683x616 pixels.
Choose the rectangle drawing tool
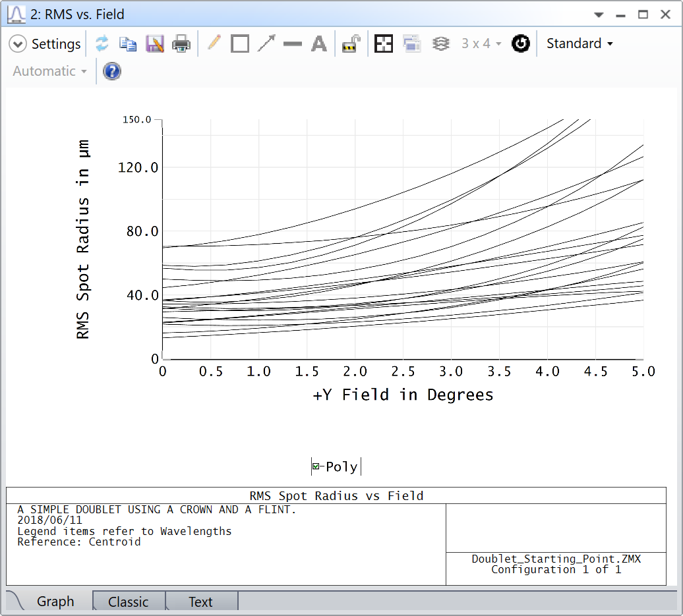point(240,44)
